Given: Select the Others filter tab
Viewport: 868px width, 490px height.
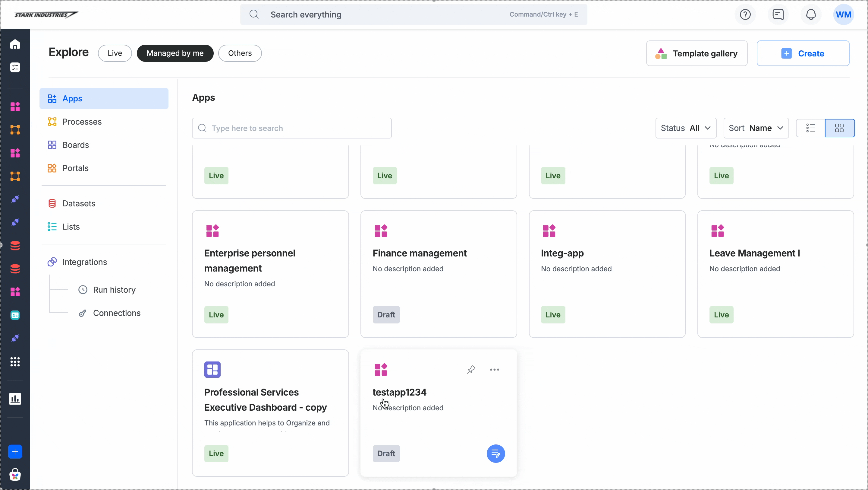Looking at the screenshot, I should tap(240, 53).
